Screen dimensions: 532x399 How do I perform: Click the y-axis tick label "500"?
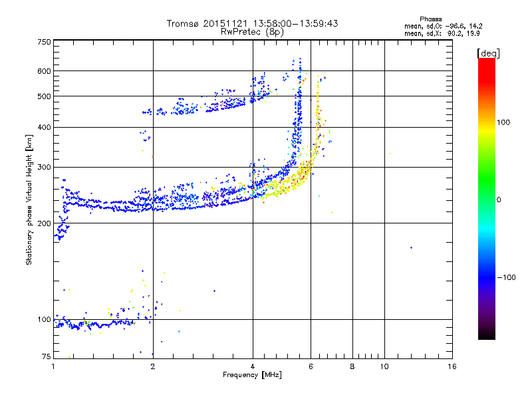45,96
